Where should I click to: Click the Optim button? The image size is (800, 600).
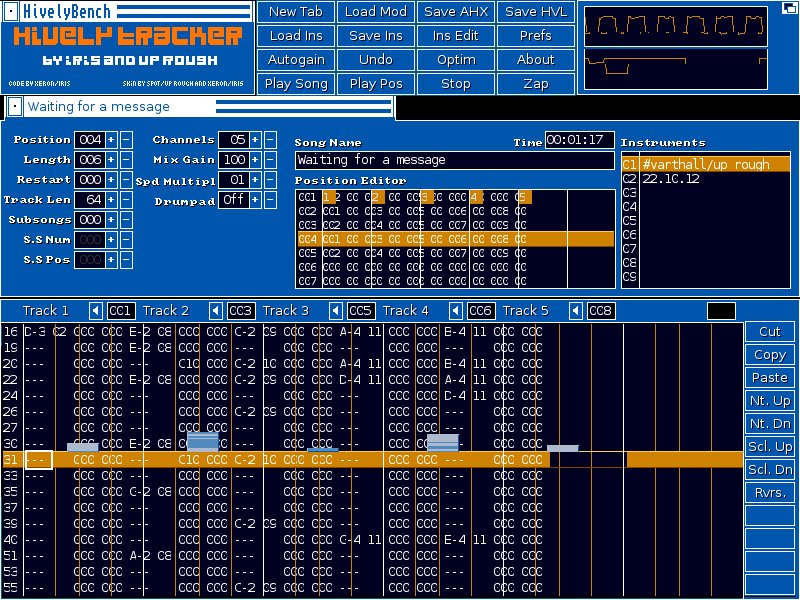click(x=456, y=60)
